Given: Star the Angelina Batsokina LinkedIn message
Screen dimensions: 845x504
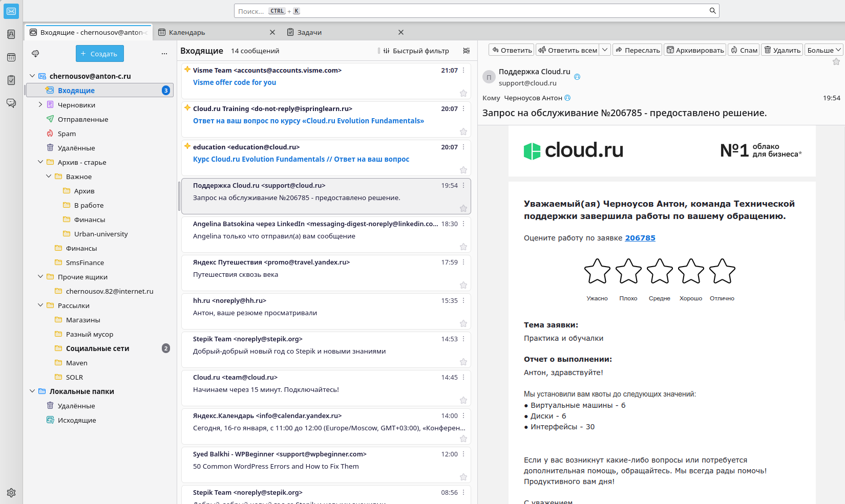Looking at the screenshot, I should (463, 247).
